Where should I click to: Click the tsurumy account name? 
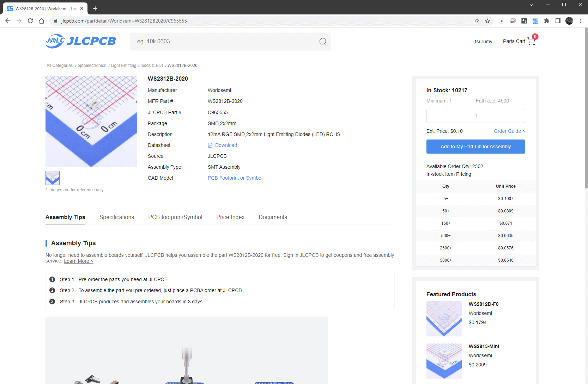(484, 42)
